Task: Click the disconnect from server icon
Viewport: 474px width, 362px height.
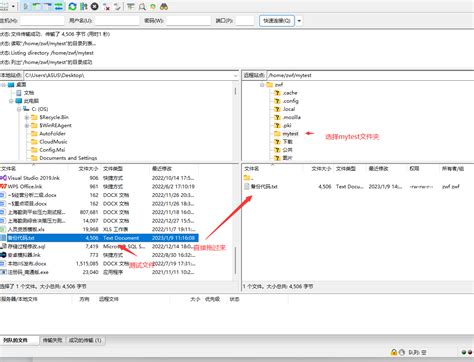Action: pyautogui.click(x=107, y=7)
